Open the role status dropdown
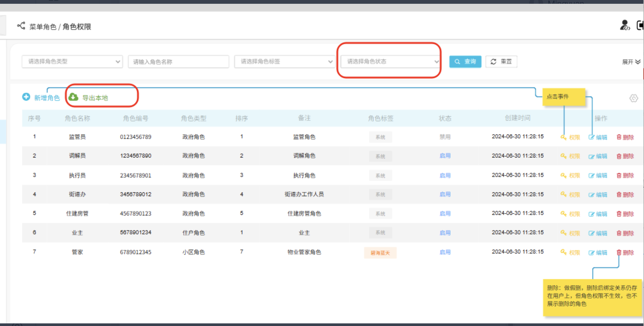The image size is (644, 326). pos(390,61)
